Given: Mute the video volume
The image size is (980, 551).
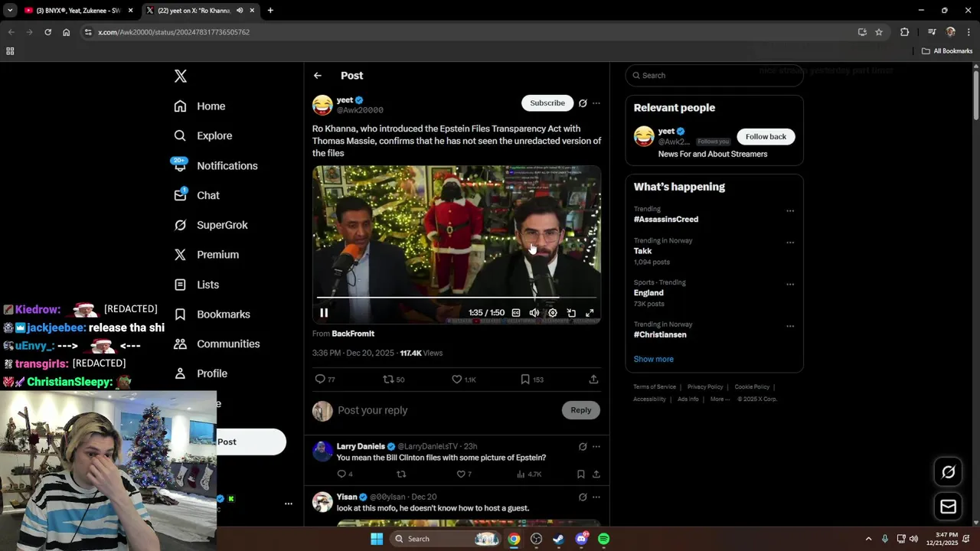Looking at the screenshot, I should tap(534, 313).
